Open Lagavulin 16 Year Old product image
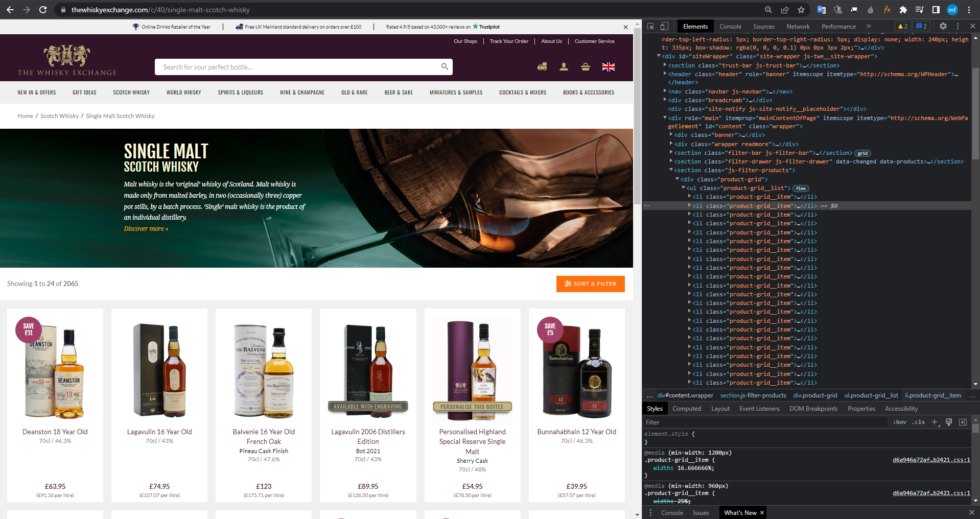The height and width of the screenshot is (519, 980). (159, 371)
